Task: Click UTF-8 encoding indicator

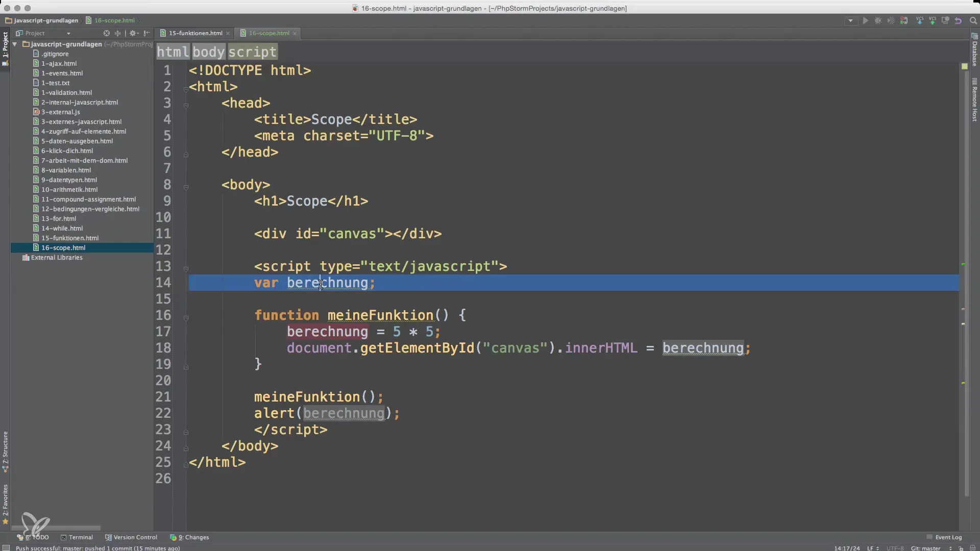Action: click(895, 548)
